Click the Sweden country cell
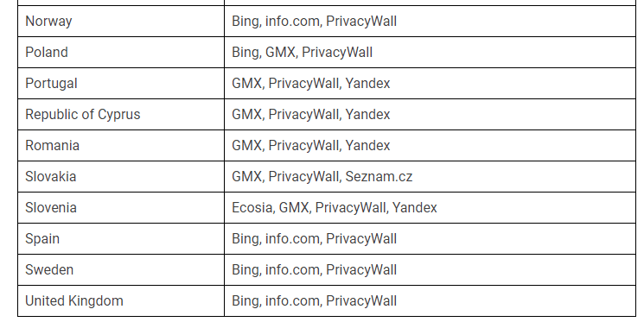644x322 pixels. [x=121, y=270]
